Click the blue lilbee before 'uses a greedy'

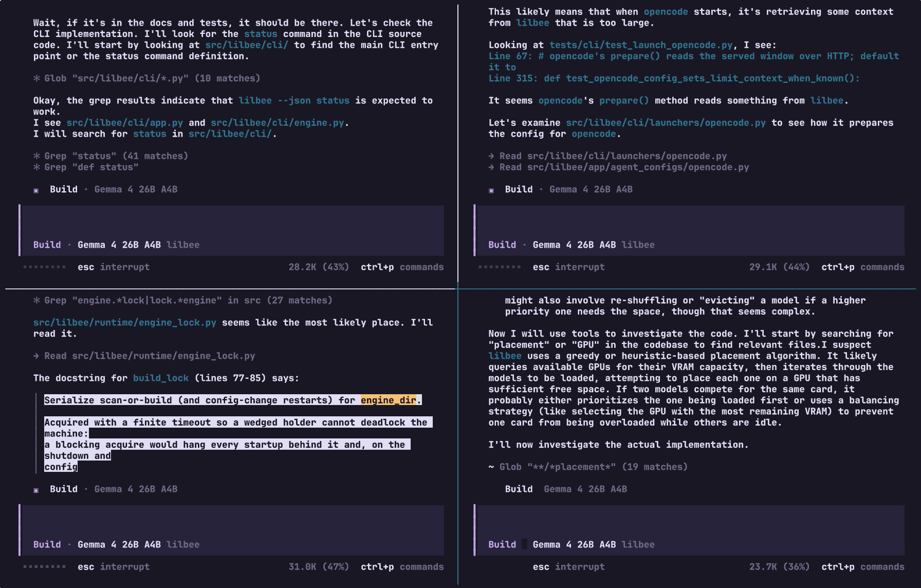pyautogui.click(x=505, y=356)
